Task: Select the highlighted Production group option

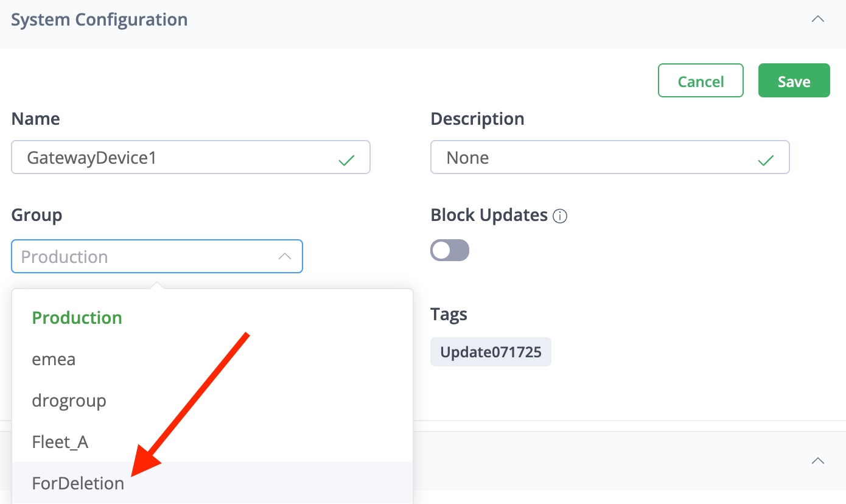Action: tap(77, 318)
